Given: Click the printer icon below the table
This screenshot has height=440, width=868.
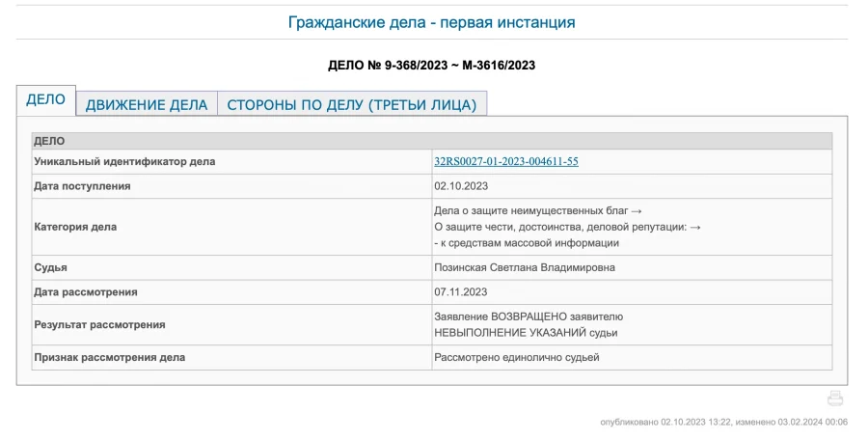Looking at the screenshot, I should [835, 399].
